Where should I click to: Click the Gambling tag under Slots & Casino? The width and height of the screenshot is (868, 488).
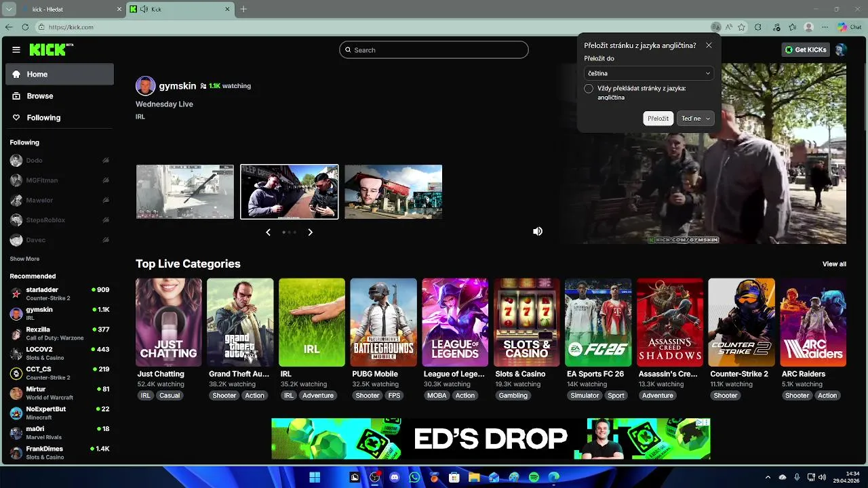pyautogui.click(x=513, y=396)
